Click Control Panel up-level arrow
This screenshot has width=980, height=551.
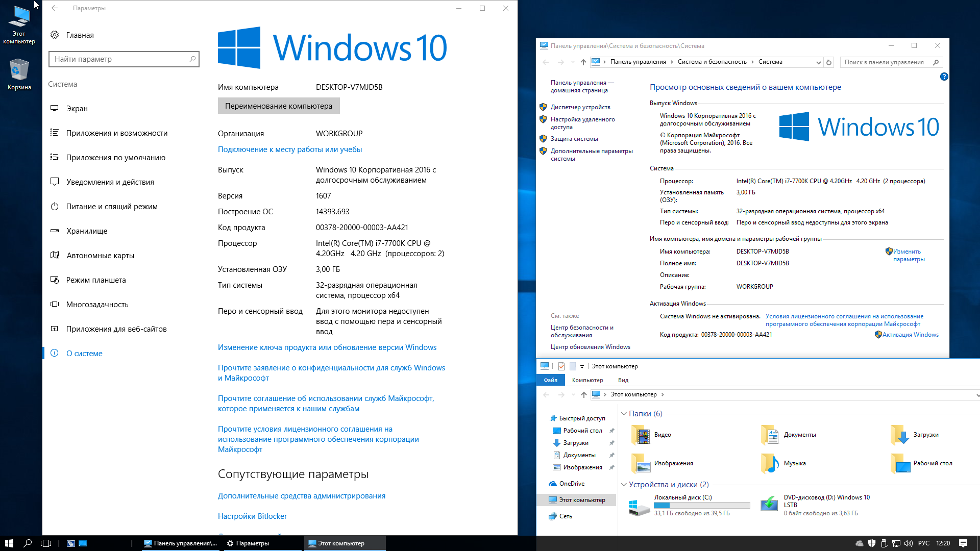[x=583, y=62]
